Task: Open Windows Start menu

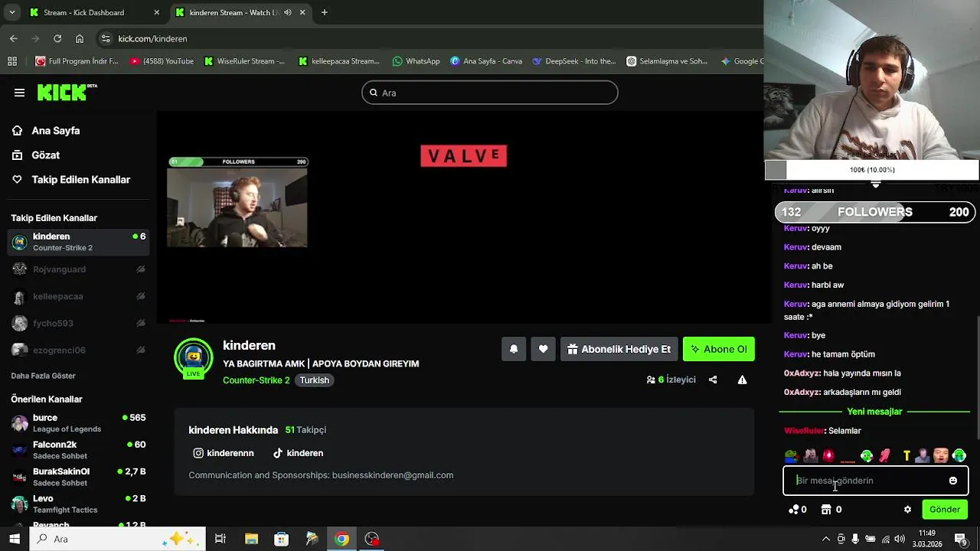Action: (15, 539)
